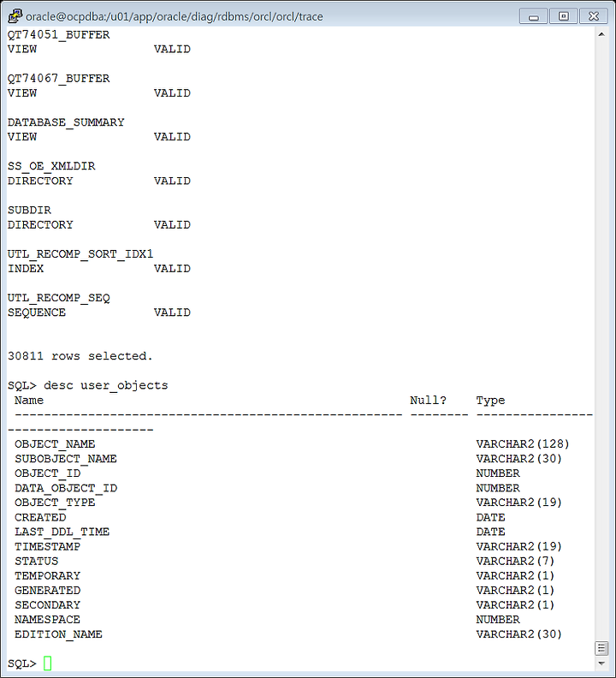Click the text UTL_RECOMP_SEQ

pyautogui.click(x=58, y=298)
